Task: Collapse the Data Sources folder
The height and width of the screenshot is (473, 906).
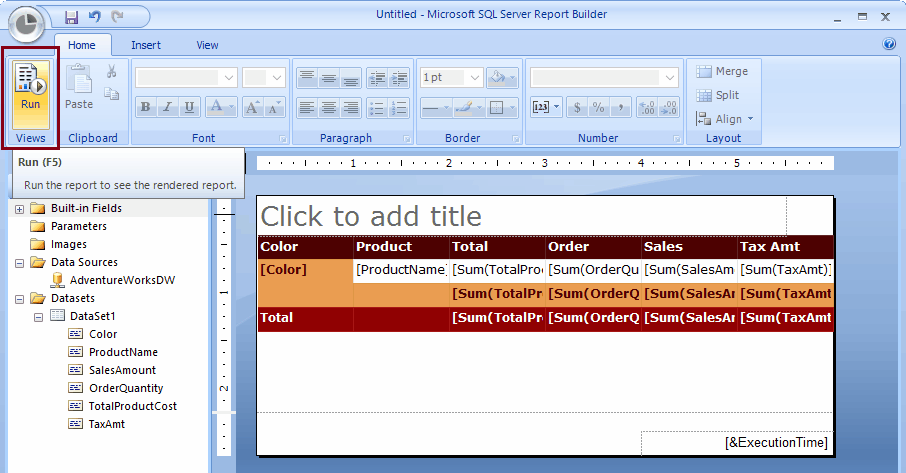Action: (19, 263)
